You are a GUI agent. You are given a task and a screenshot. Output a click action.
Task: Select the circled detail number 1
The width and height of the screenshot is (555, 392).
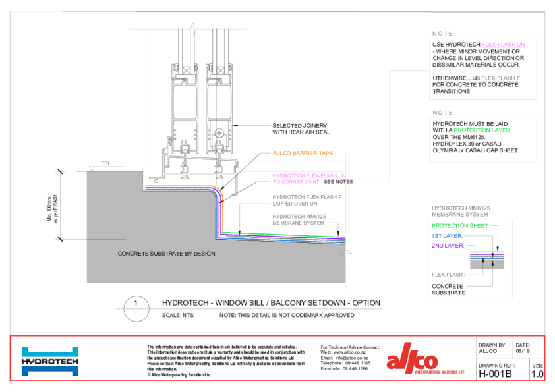click(136, 309)
